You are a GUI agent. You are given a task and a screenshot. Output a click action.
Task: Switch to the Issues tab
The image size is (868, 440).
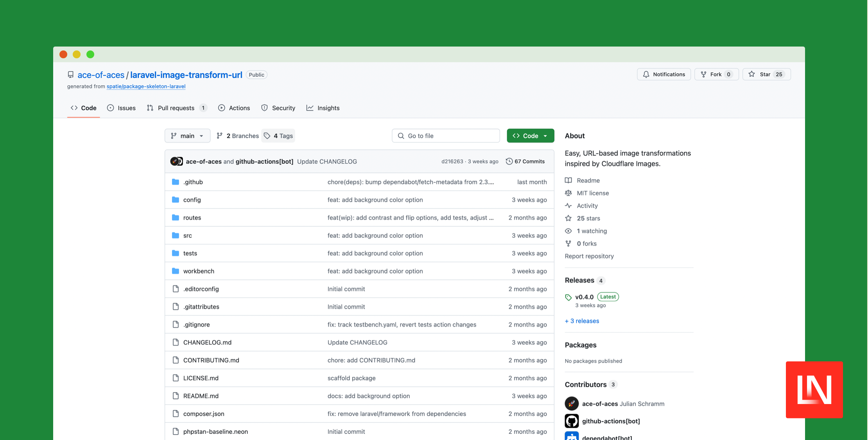click(x=121, y=108)
